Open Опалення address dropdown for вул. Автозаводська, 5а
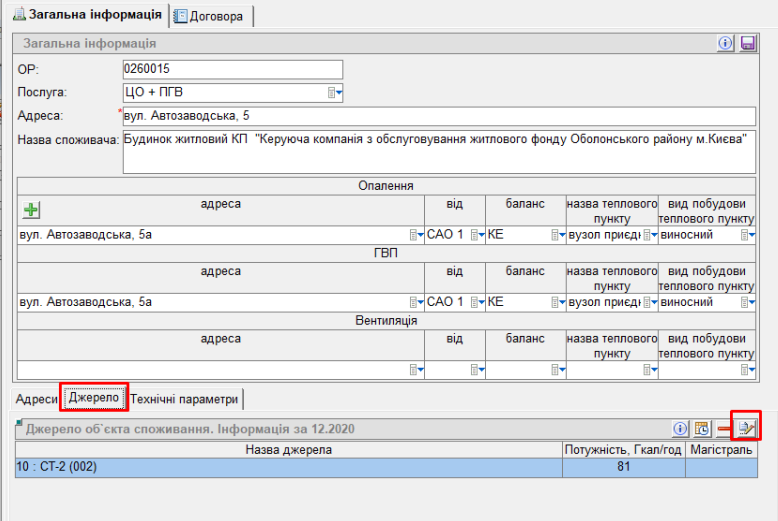Screen dimensions: 778x521 [x=416, y=235]
